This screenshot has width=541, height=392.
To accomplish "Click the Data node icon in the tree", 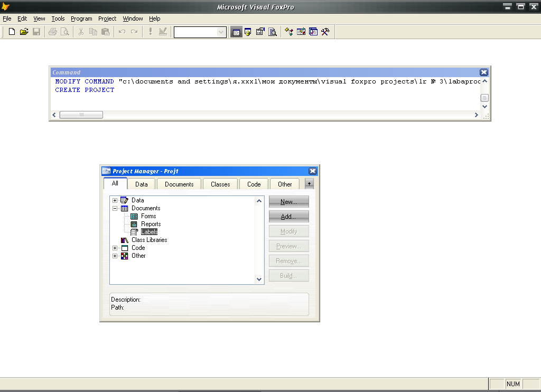I will click(x=124, y=200).
